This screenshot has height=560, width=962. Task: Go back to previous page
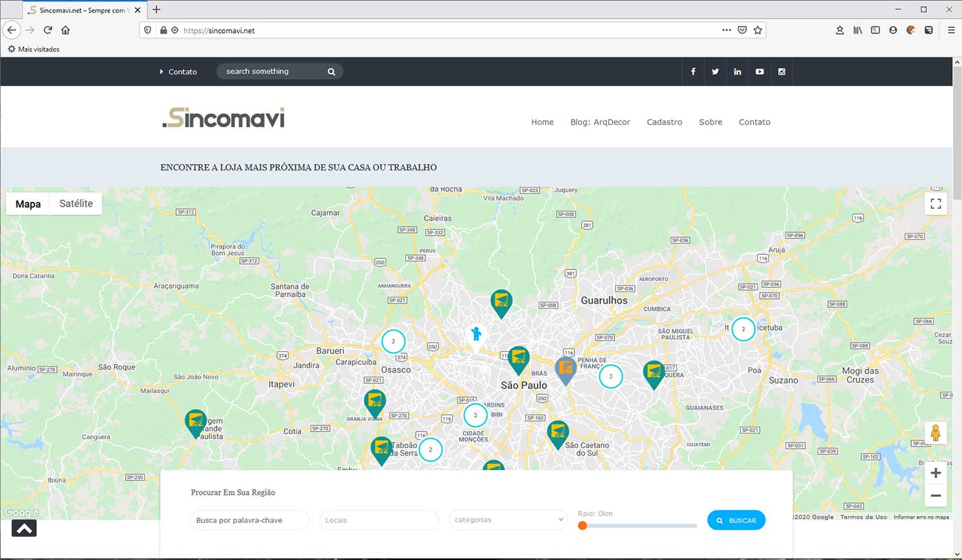coord(12,30)
